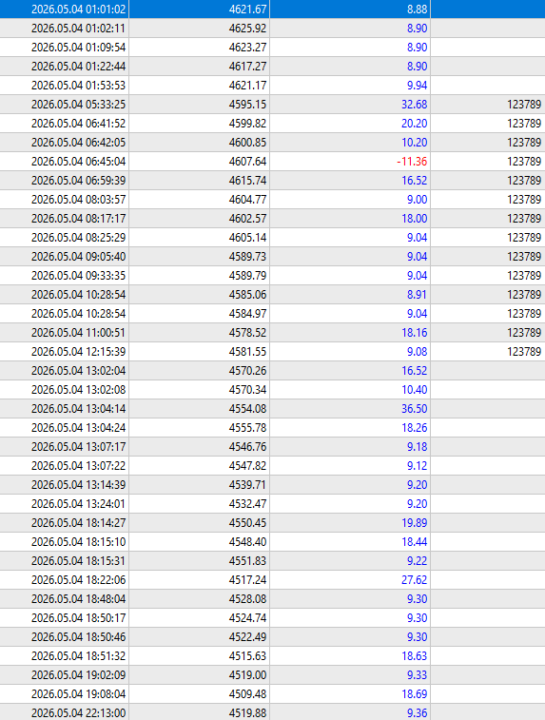Click price value 4617.27

[x=247, y=67]
